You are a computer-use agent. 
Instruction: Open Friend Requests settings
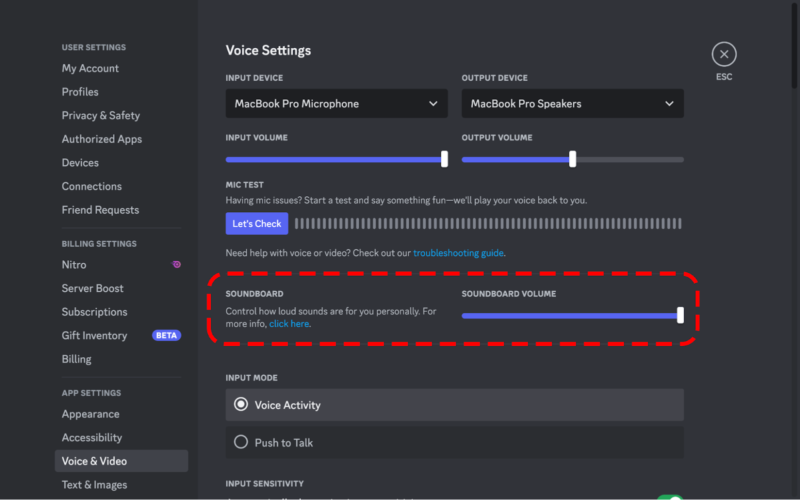[x=100, y=210]
